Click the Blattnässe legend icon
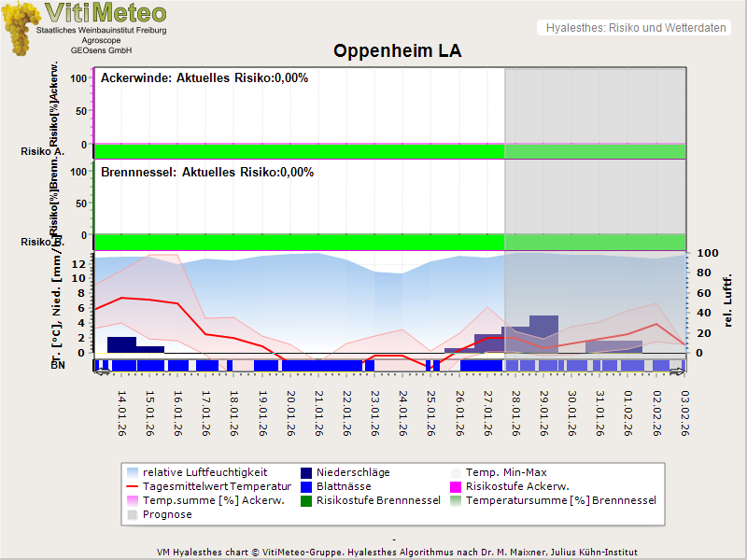Viewport: 747px width, 560px height. (307, 486)
